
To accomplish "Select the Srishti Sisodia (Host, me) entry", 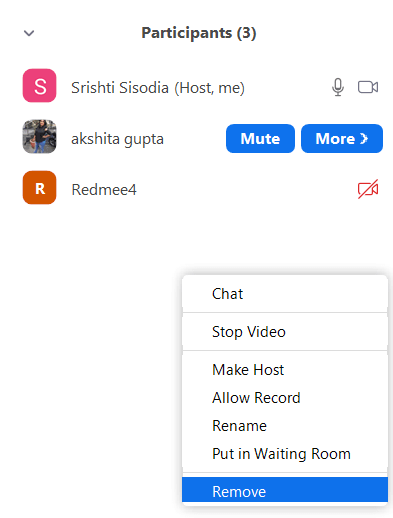I will (158, 88).
